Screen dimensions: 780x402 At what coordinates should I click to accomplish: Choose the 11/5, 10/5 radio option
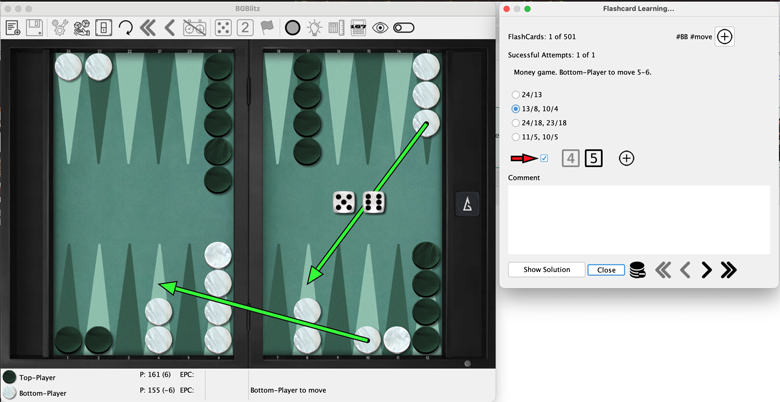click(x=516, y=137)
